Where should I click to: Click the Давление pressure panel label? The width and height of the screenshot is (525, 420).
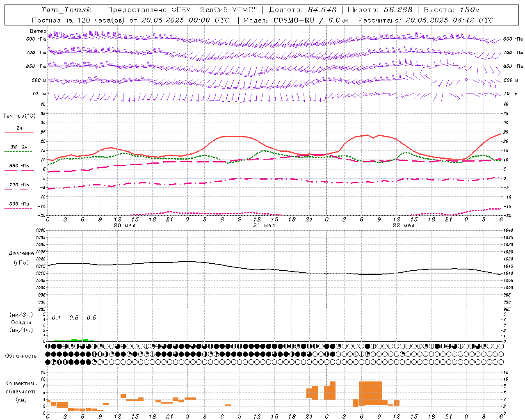[21, 253]
